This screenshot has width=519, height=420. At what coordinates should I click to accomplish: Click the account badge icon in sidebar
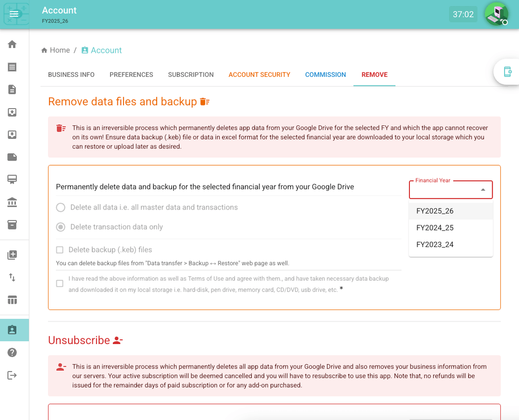12,330
